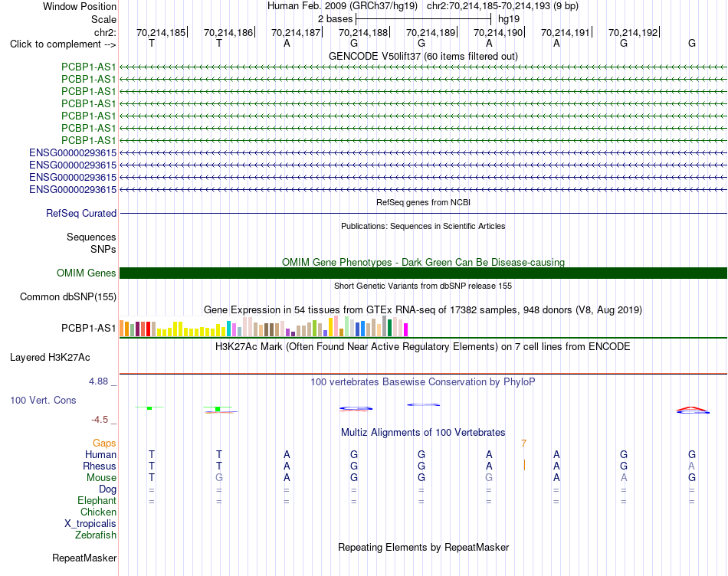The image size is (728, 576).
Task: Click the Window Position track label
Action: (80, 6)
